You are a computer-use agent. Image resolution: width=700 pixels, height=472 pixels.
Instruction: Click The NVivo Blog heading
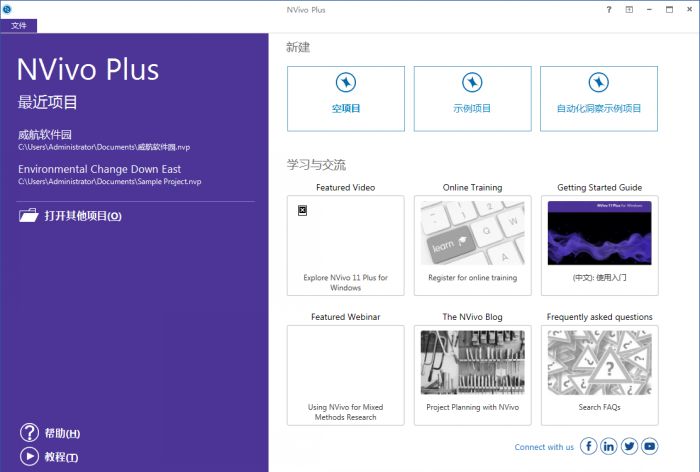click(472, 317)
